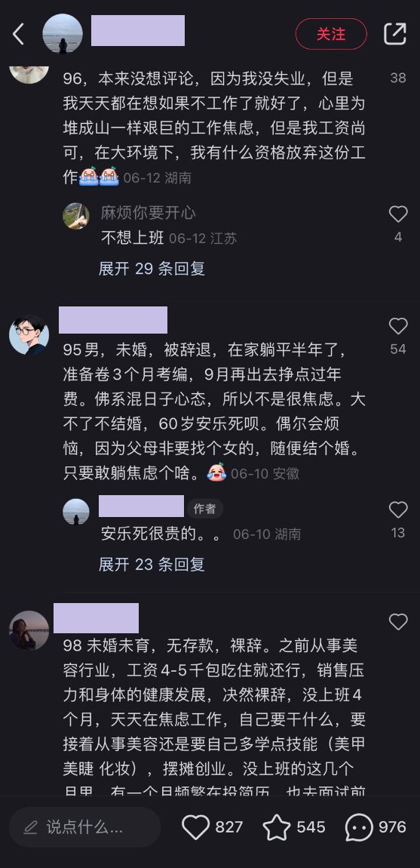Viewport: 420px width, 868px height.
Task: Favorite the post using the star icon
Action: pyautogui.click(x=277, y=827)
